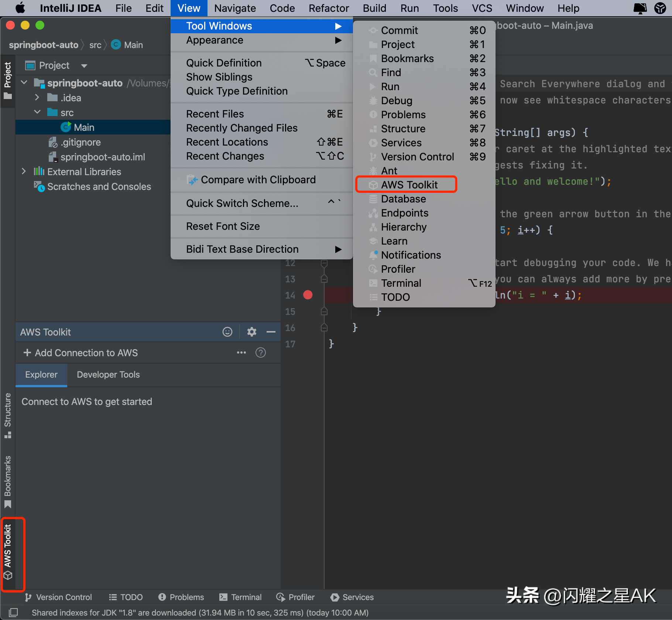Choose Database tool window entry
Screen dimensions: 672x620
pyautogui.click(x=424, y=199)
